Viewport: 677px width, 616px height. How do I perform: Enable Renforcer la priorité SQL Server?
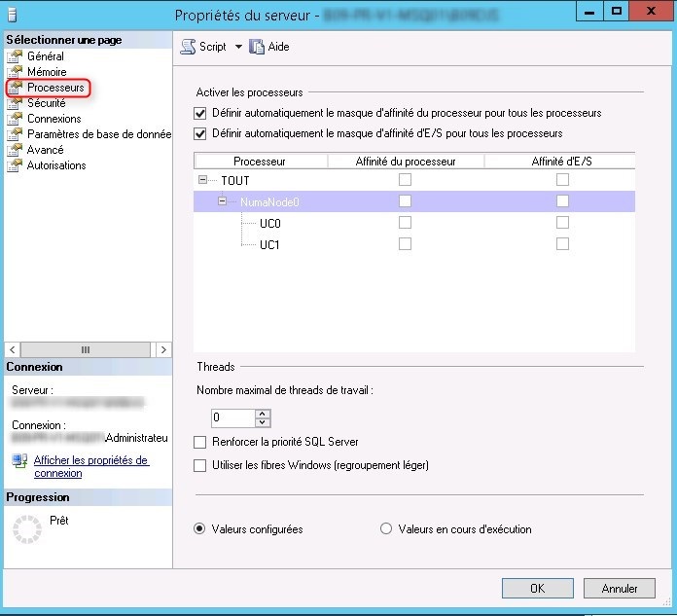click(201, 442)
